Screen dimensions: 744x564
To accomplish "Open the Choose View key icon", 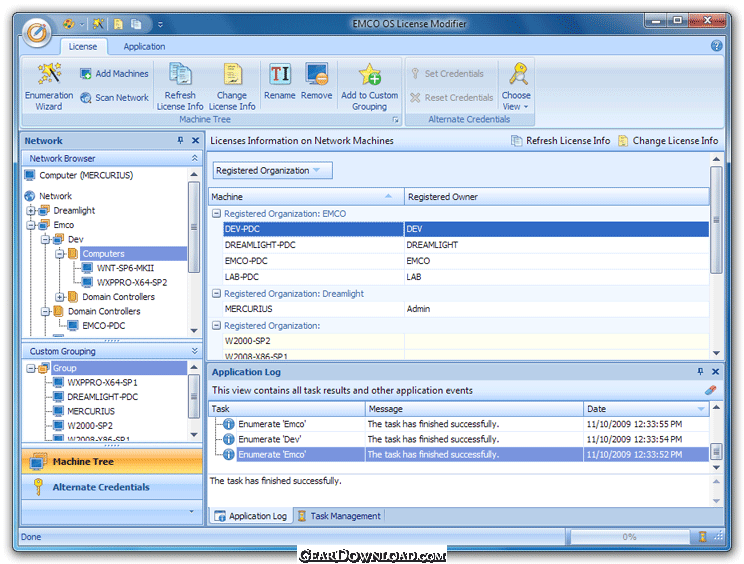I will click(x=518, y=74).
